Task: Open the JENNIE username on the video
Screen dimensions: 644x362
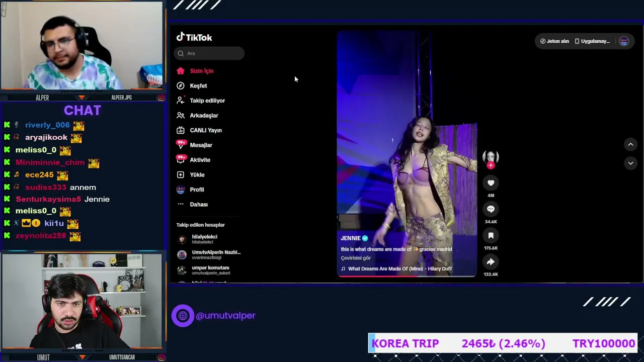Action: point(351,238)
